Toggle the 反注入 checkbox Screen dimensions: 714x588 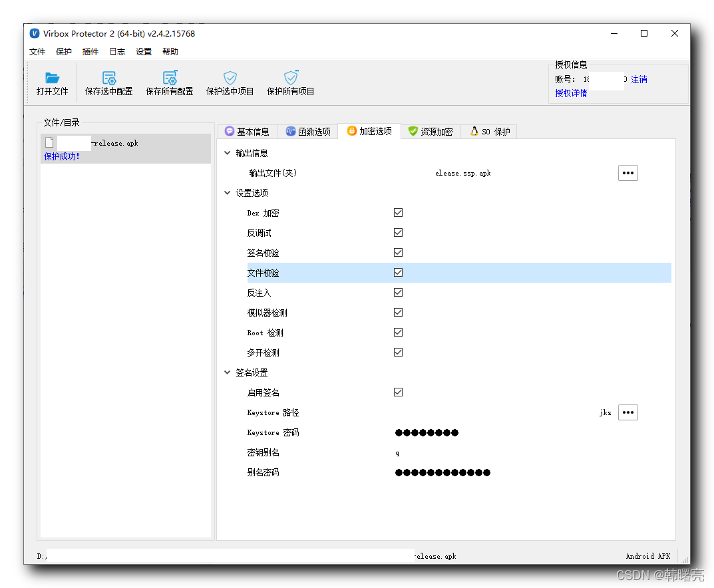tap(398, 293)
